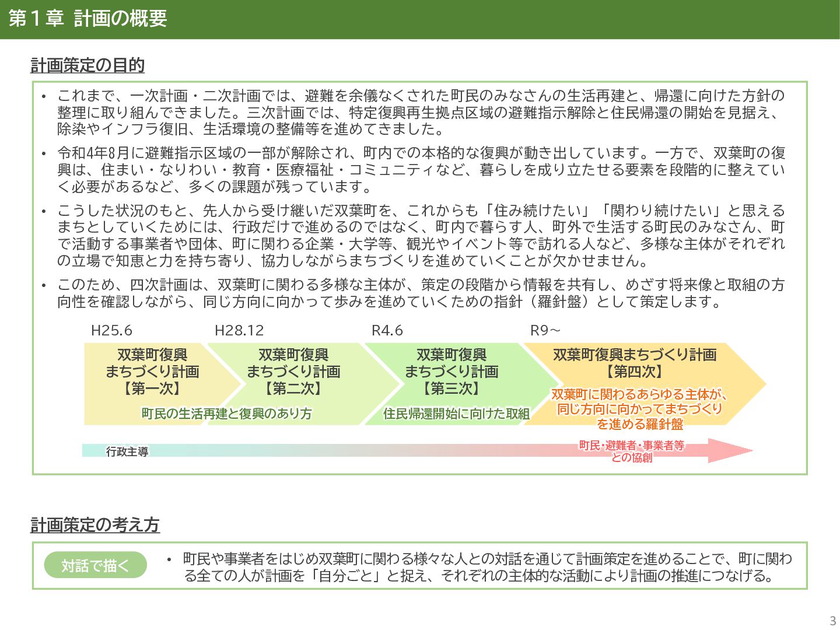Click the line 'く必要があるなど、多くの課題が残っています'
Screen dimensions: 840x630
click(x=216, y=187)
